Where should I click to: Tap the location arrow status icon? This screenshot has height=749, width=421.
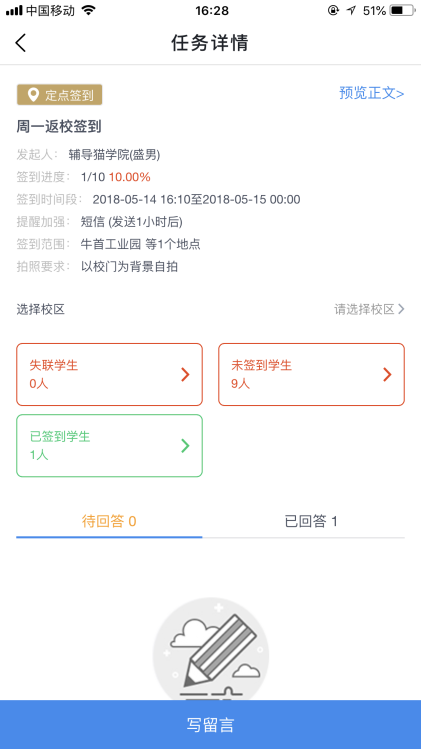tap(352, 10)
